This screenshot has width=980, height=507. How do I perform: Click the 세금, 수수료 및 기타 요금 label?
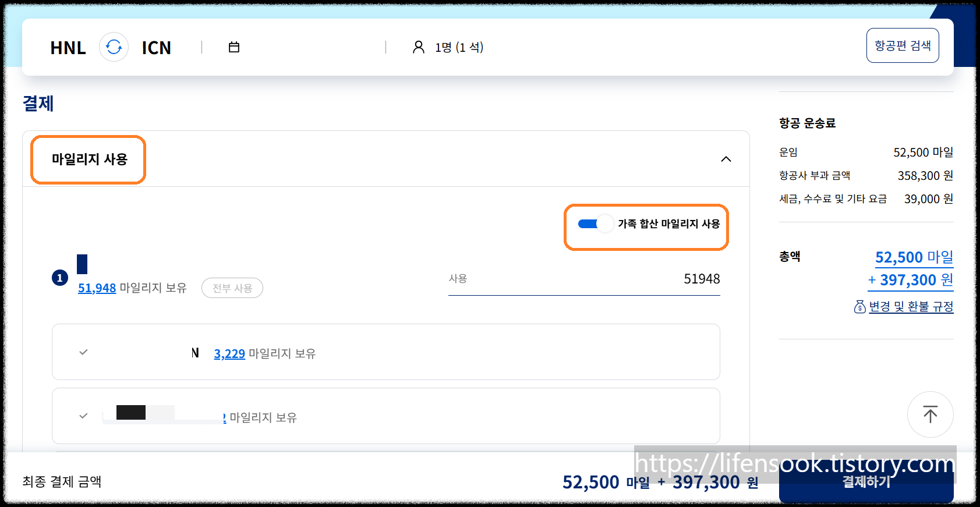[x=833, y=198]
